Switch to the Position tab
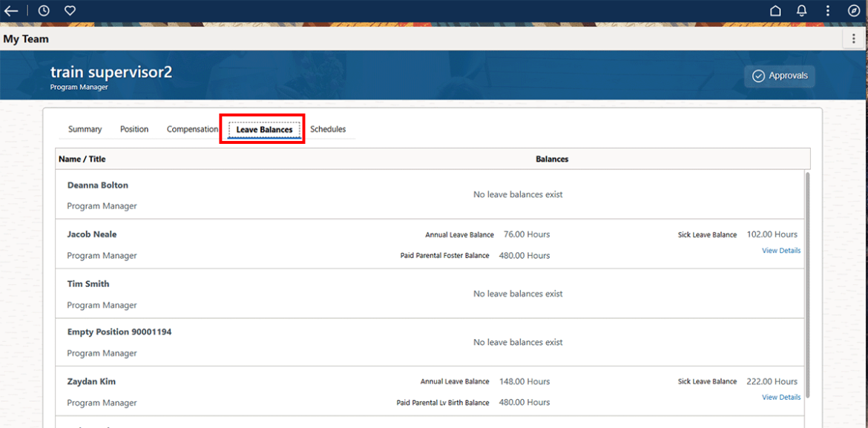Image resolution: width=868 pixels, height=428 pixels. (134, 129)
